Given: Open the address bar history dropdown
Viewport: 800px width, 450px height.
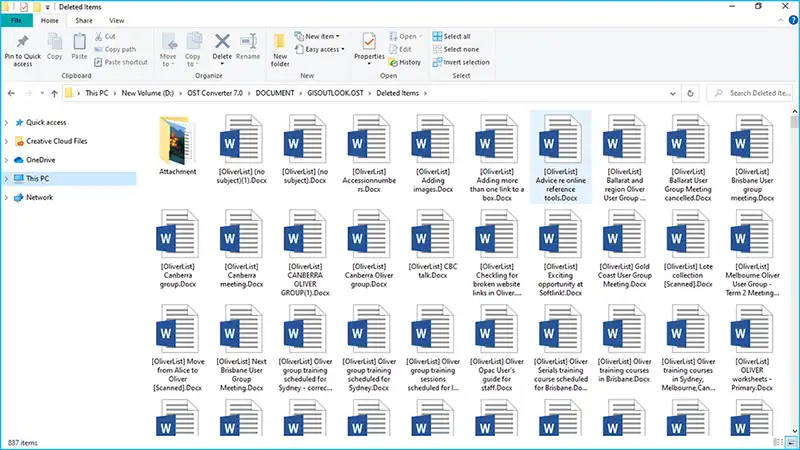Looking at the screenshot, I should [672, 93].
